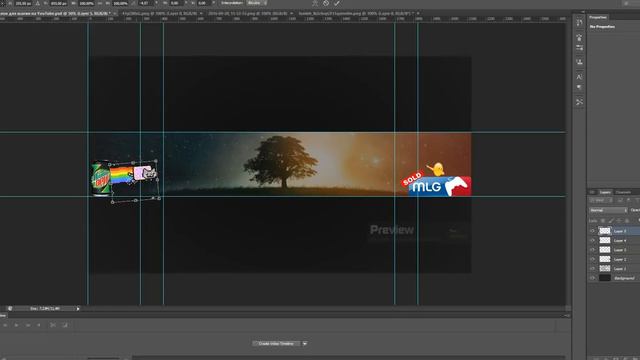Click the MLG logo on the canvas
Viewport: 640px width, 360px height.
[440, 186]
